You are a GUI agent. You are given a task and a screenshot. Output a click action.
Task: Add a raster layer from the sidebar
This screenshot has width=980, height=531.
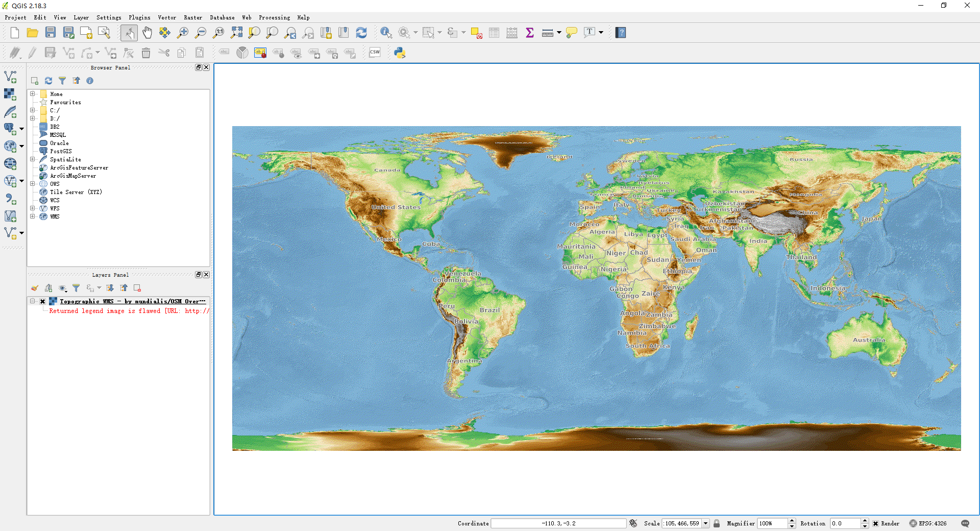point(10,94)
